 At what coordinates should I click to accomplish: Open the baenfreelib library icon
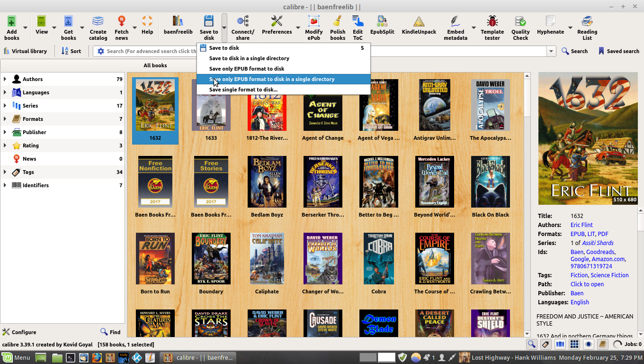tap(178, 22)
